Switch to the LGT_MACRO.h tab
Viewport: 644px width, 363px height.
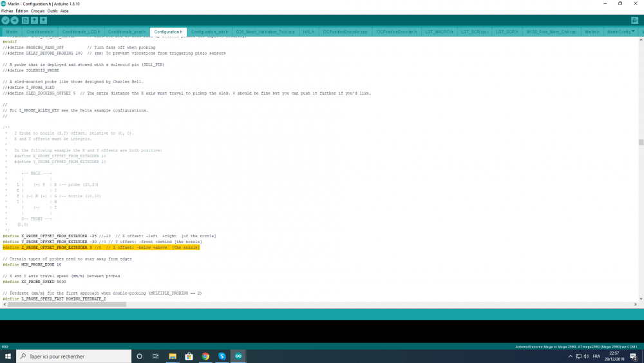(439, 32)
